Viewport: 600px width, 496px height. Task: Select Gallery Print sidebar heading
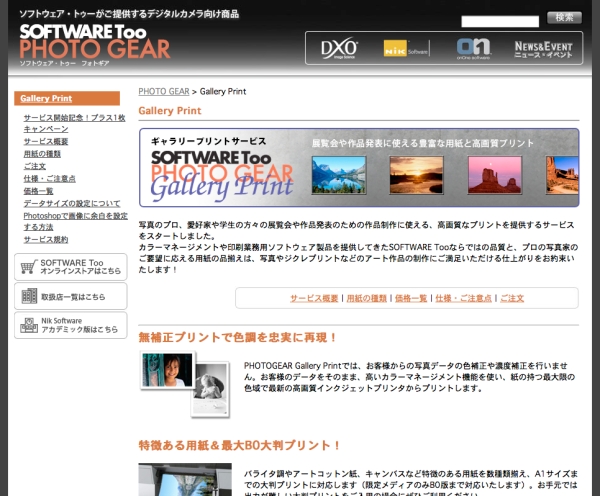(x=46, y=98)
